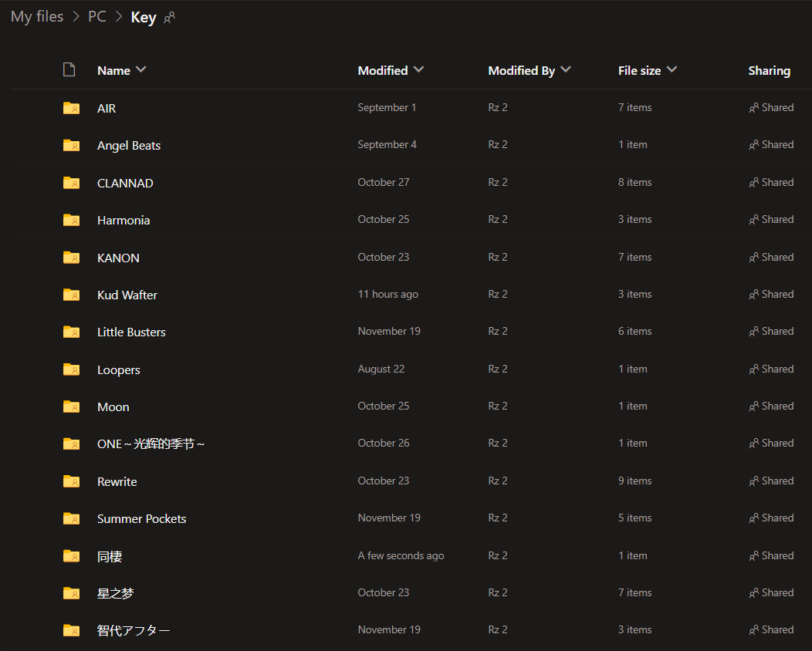The height and width of the screenshot is (651, 812).
Task: Open the Summer Pockets folder
Action: click(141, 519)
